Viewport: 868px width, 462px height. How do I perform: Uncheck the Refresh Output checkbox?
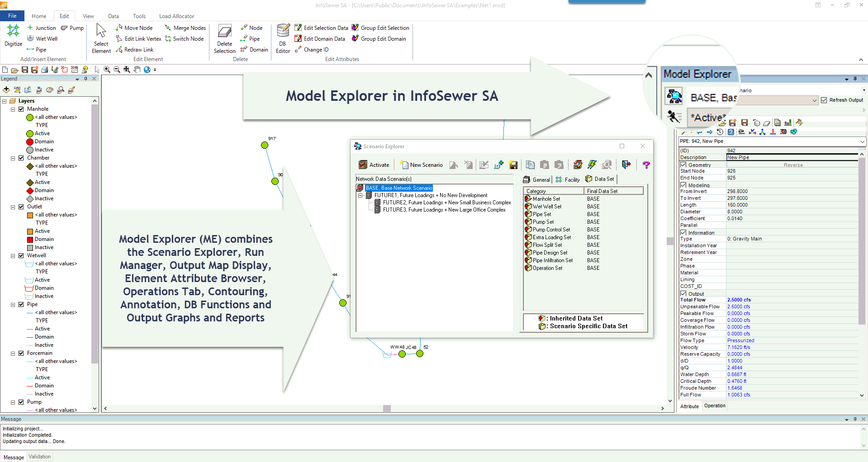tap(824, 100)
